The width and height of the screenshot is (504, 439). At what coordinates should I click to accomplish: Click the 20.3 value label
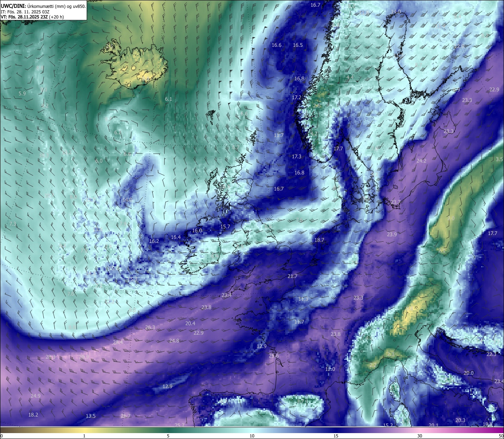pyautogui.click(x=460, y=420)
